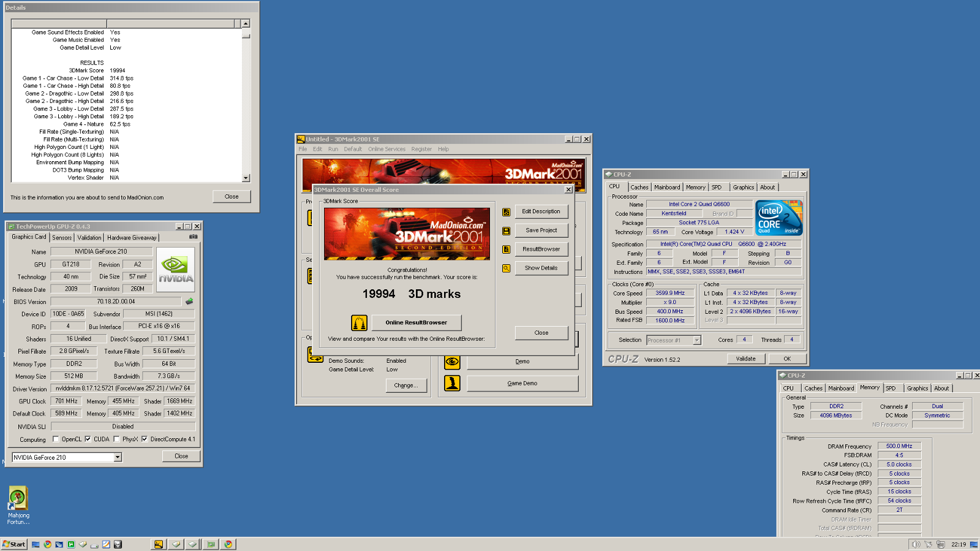This screenshot has height=551, width=980.
Task: Open the Online Services menu
Action: coord(386,149)
